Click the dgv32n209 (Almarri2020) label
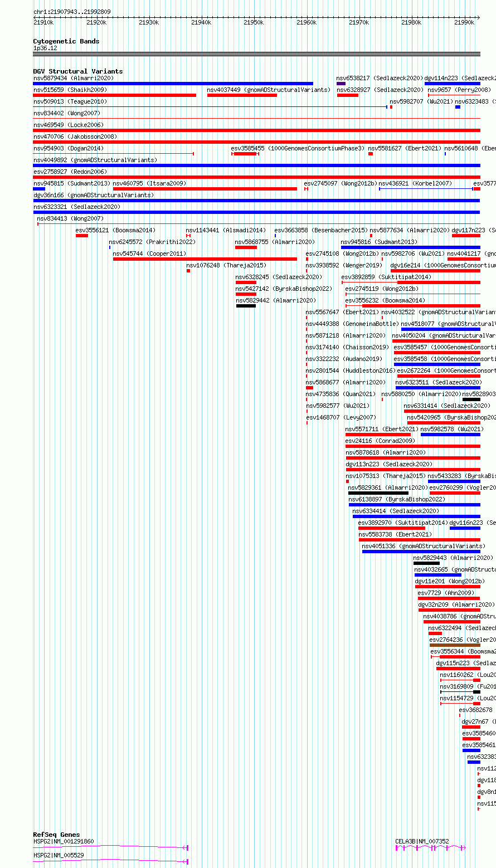Image resolution: width=496 pixels, height=868 pixels. click(x=456, y=604)
